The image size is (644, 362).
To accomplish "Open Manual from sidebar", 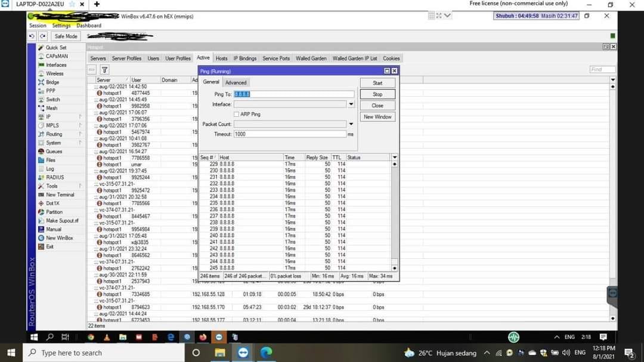I will [x=54, y=229].
